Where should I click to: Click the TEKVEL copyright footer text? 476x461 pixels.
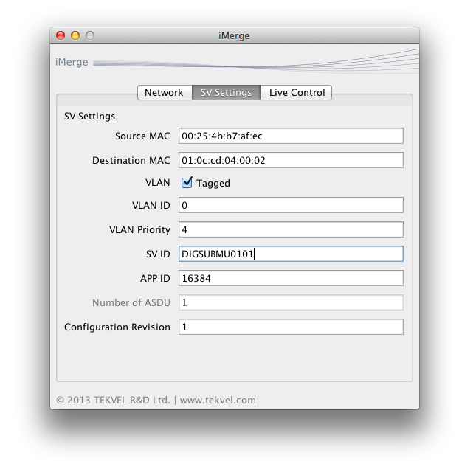click(156, 400)
